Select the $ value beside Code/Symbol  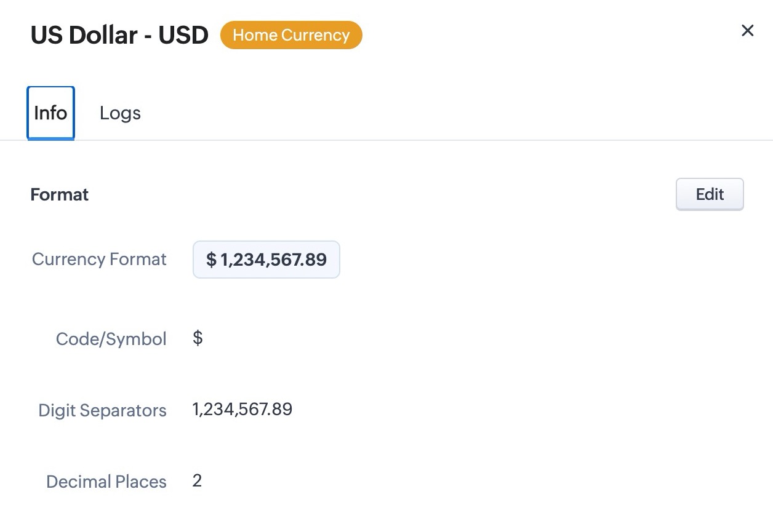tap(198, 338)
